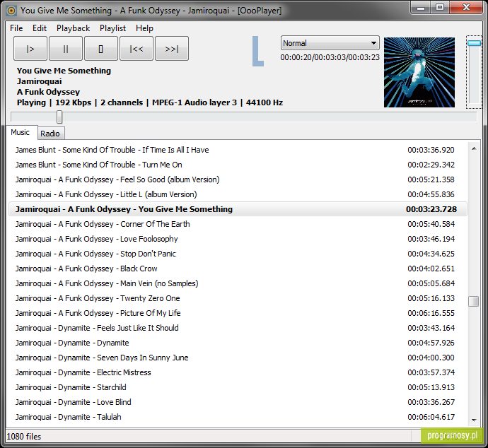Select 'Seven Days In Sunny June' track
The height and width of the screenshot is (448, 488).
238,358
